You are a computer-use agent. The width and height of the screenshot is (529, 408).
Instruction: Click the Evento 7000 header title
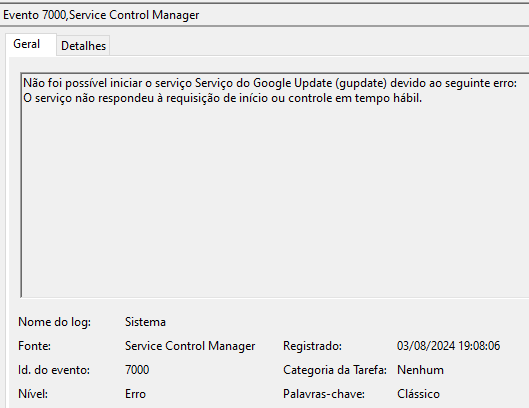click(101, 15)
